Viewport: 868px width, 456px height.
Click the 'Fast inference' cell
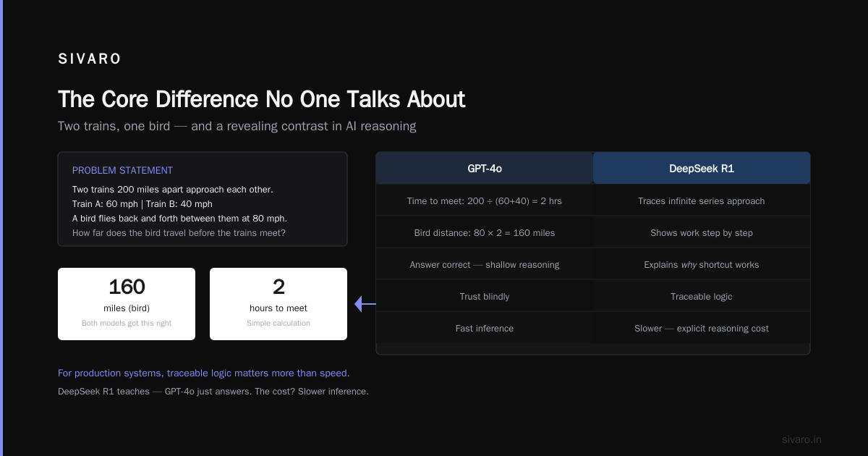click(x=485, y=329)
